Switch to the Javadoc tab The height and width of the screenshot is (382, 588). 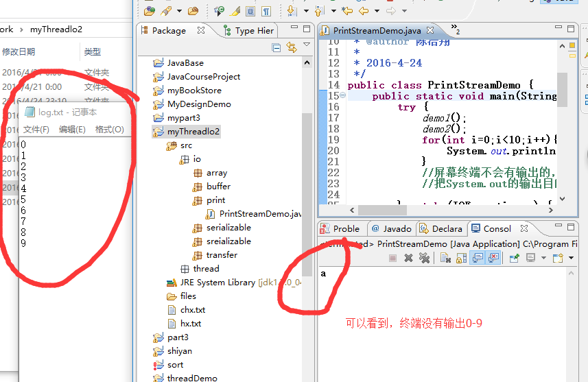click(x=392, y=229)
